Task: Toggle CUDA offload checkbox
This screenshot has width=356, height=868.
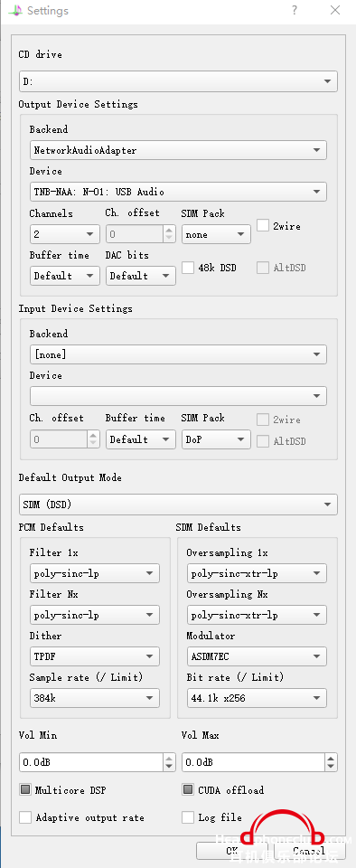Action: (x=188, y=790)
